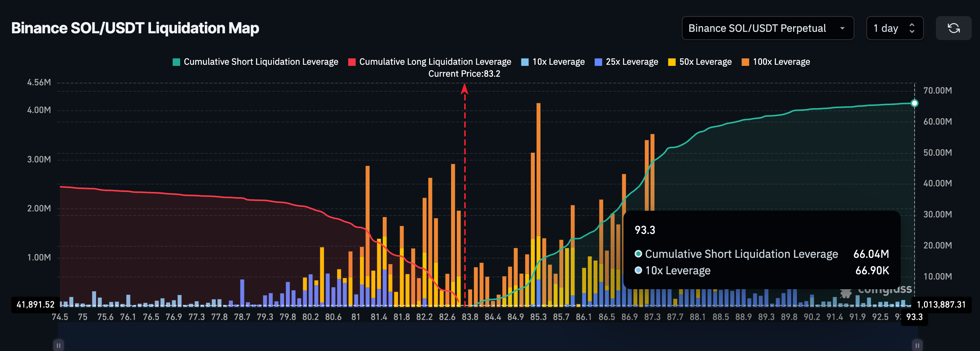
Task: Hide the Cumulative Long Liquidation Leverage series
Action: tap(435, 62)
